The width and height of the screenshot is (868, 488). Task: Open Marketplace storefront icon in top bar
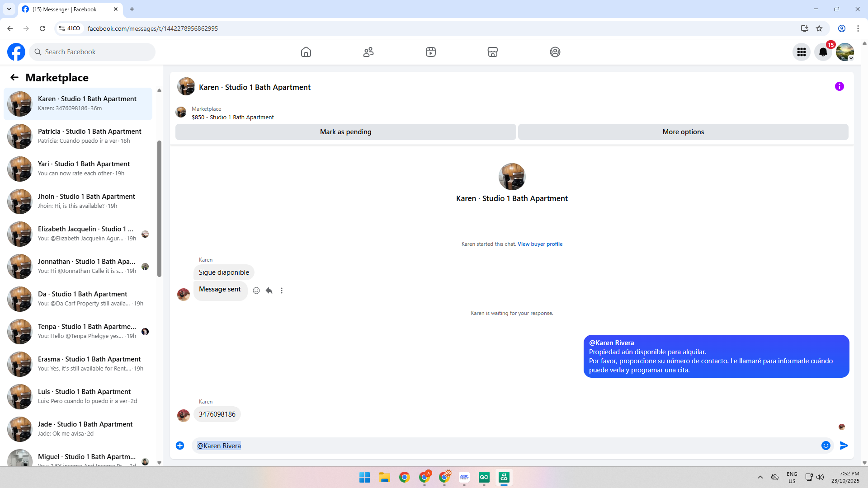click(x=493, y=52)
